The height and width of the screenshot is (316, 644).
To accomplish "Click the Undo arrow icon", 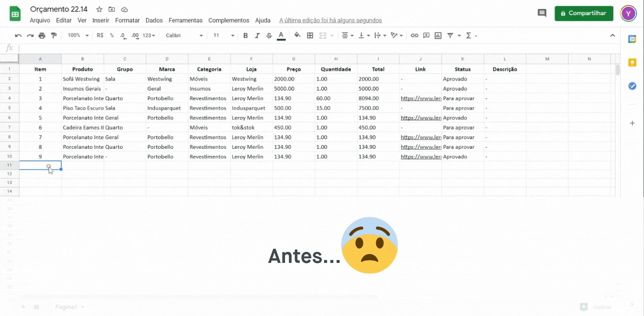I will [x=18, y=36].
